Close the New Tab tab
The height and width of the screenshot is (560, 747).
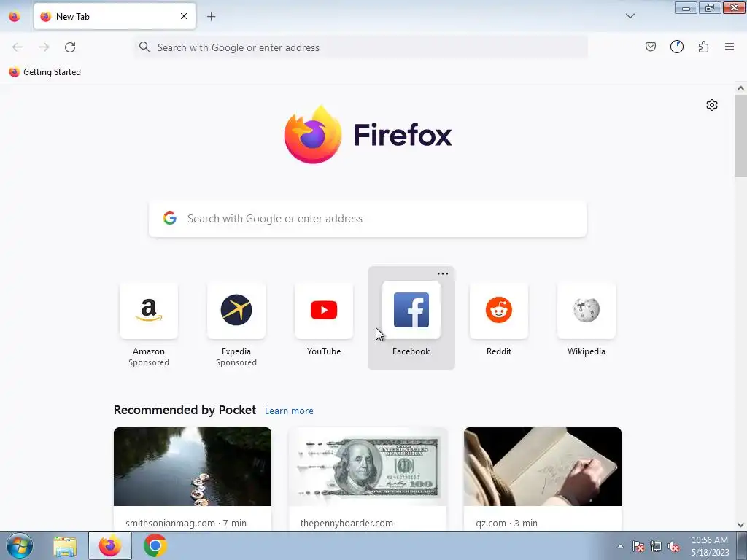184,16
